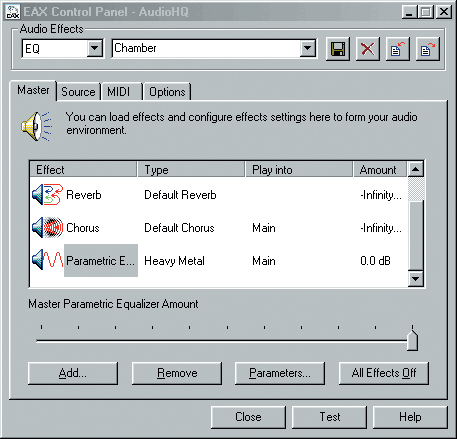Click -Infinity amount in Chorus row
Screen dimensions: 457x439
coord(381,228)
